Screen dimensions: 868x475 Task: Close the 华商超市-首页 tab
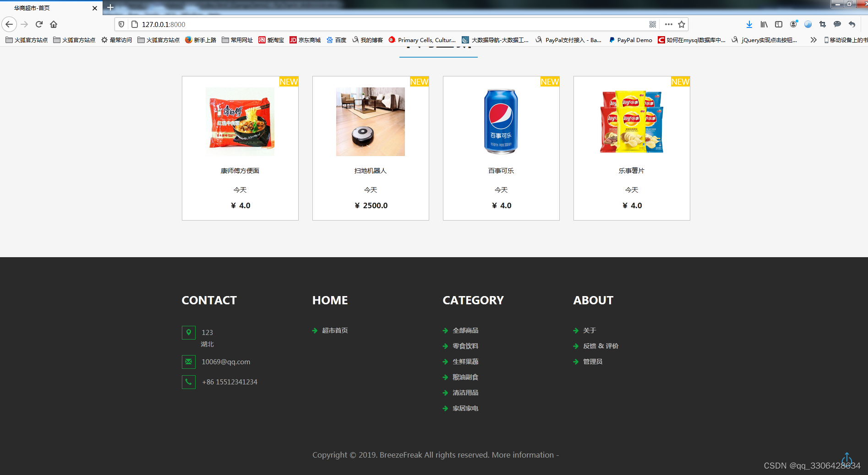(95, 8)
